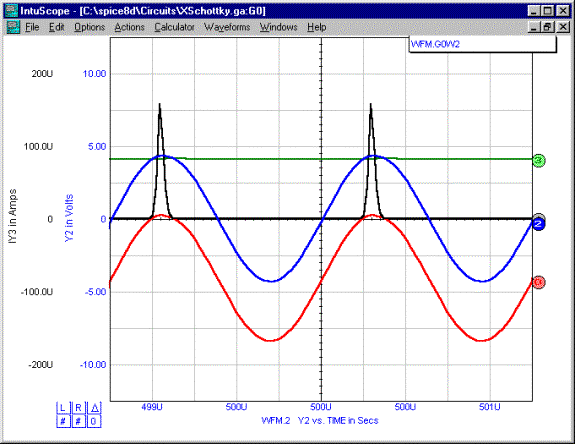Click the 10.00 volts axis value

point(94,74)
